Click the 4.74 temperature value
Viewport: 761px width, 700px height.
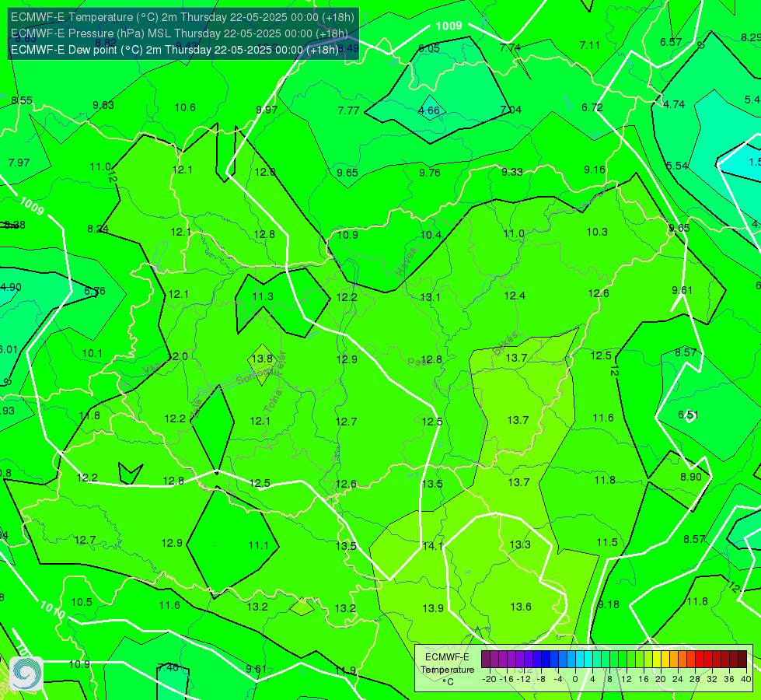coord(674,105)
